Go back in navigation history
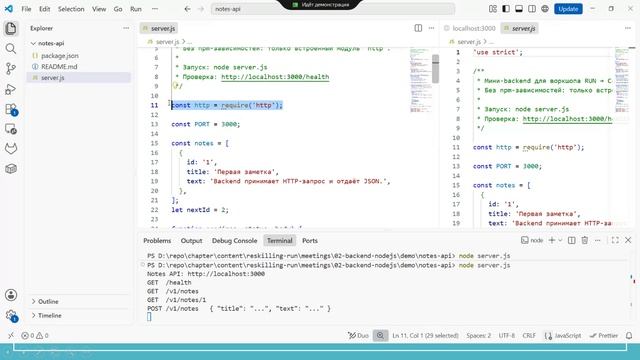This screenshot has width=640, height=360. (187, 9)
